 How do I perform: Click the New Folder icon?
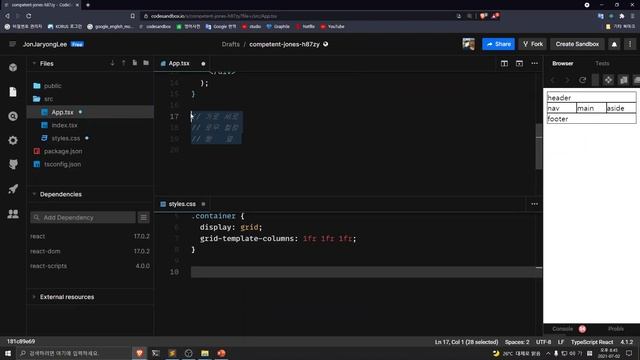[146, 63]
